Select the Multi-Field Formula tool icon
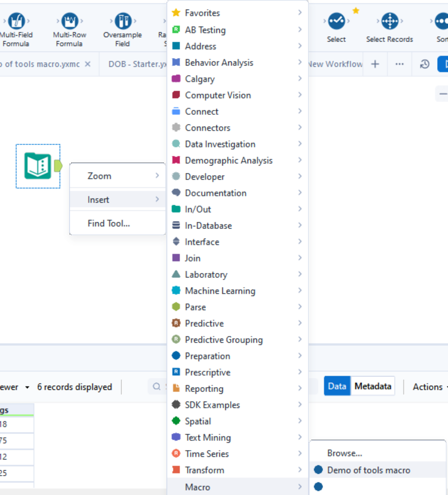Viewport: 448px width, 495px height. [x=16, y=21]
